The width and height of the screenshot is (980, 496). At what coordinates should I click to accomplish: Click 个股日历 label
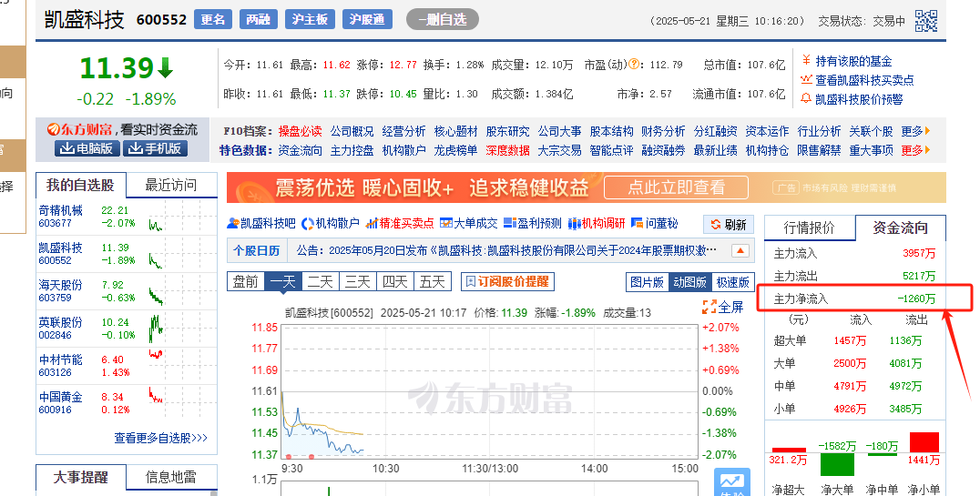pos(256,250)
